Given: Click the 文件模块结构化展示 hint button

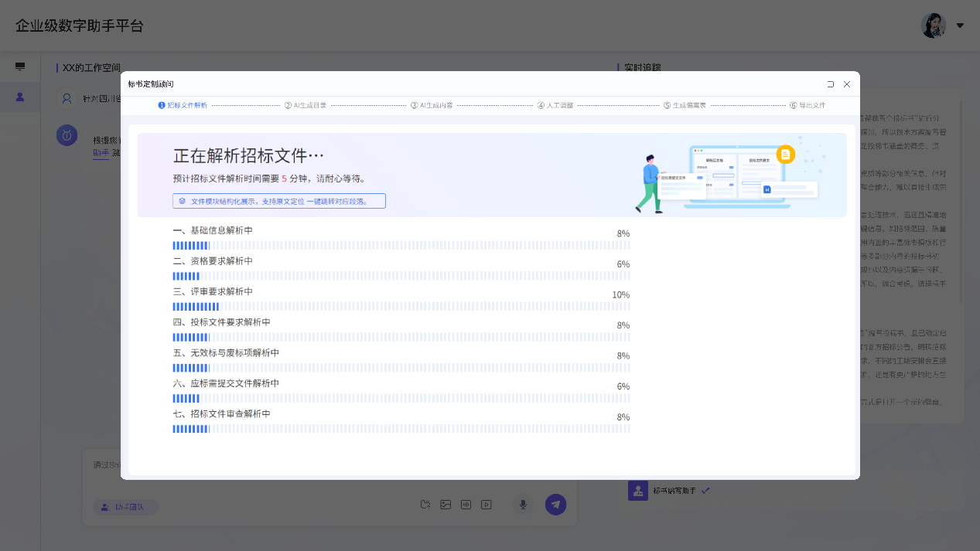Looking at the screenshot, I should click(x=279, y=201).
